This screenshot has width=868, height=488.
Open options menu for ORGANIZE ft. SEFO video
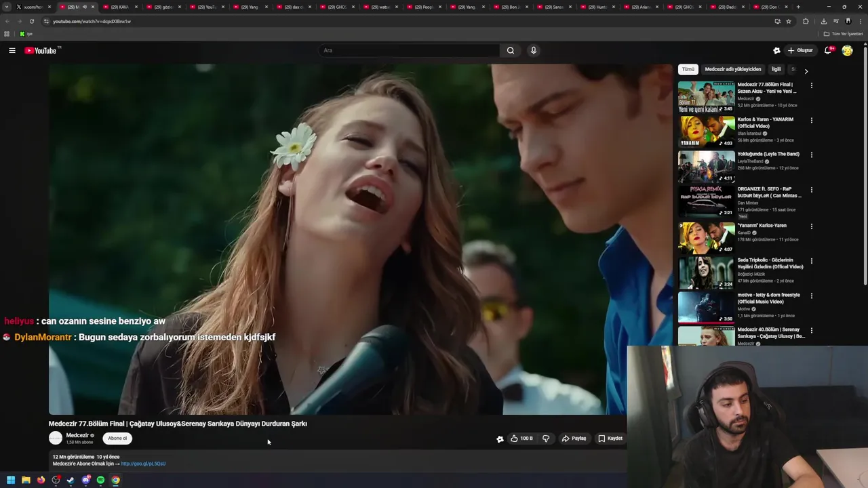[x=811, y=190]
